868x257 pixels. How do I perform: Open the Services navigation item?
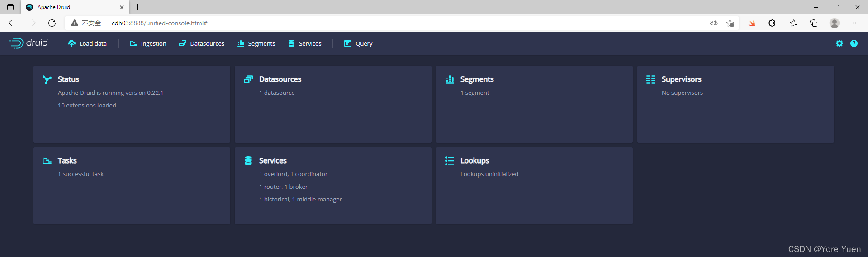[x=304, y=43]
